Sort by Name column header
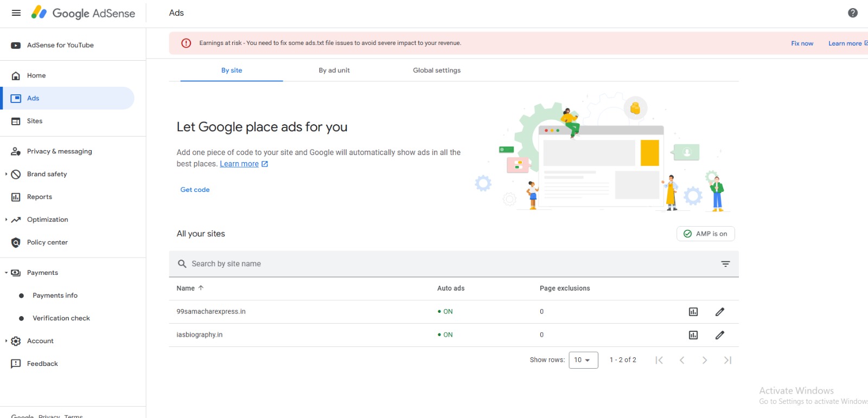The height and width of the screenshot is (418, 868). tap(190, 288)
